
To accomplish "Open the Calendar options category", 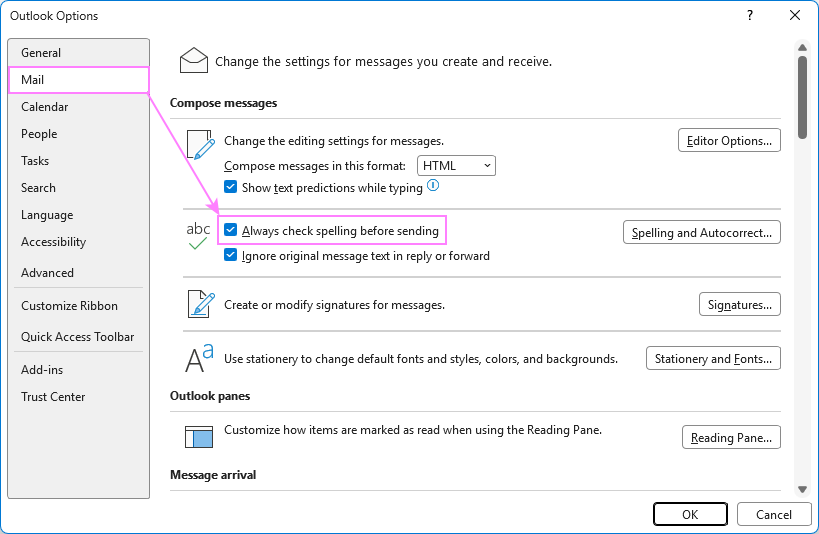I will [78, 107].
